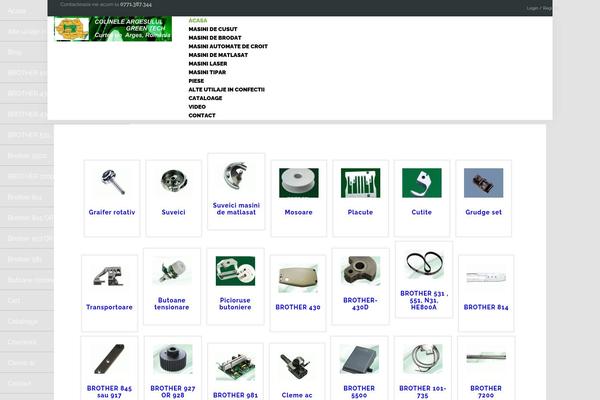The height and width of the screenshot is (400, 600).
Task: Open Suveici masini de matlasat image
Action: [x=236, y=176]
